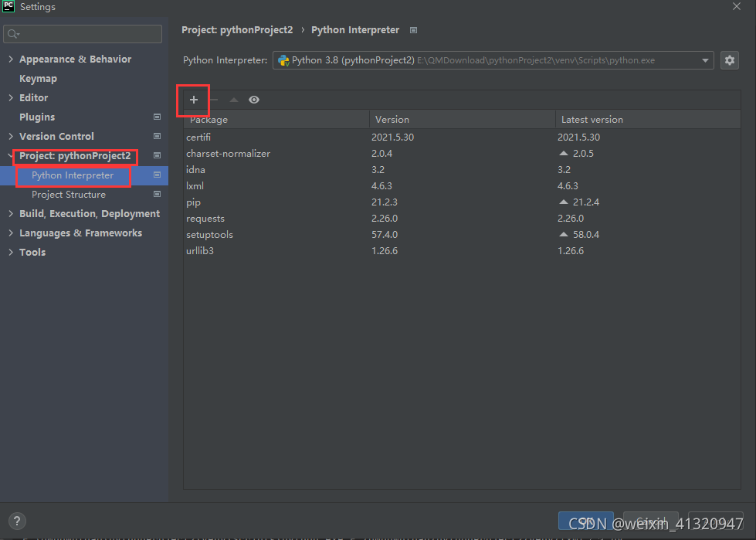
Task: Sort by the Package column header
Action: [276, 120]
